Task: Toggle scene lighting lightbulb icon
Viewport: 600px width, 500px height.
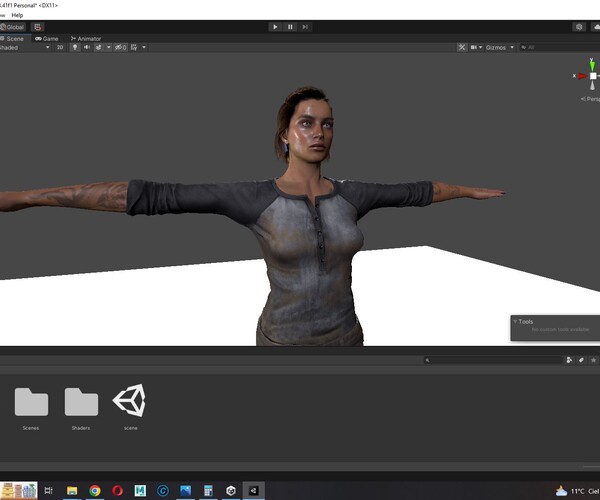Action: [75, 47]
